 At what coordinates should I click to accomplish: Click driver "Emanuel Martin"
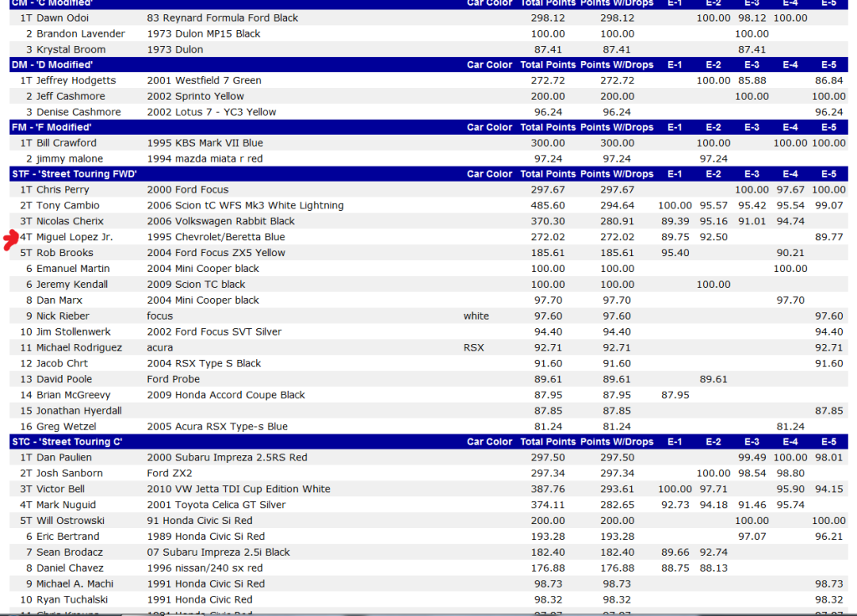pyautogui.click(x=73, y=269)
